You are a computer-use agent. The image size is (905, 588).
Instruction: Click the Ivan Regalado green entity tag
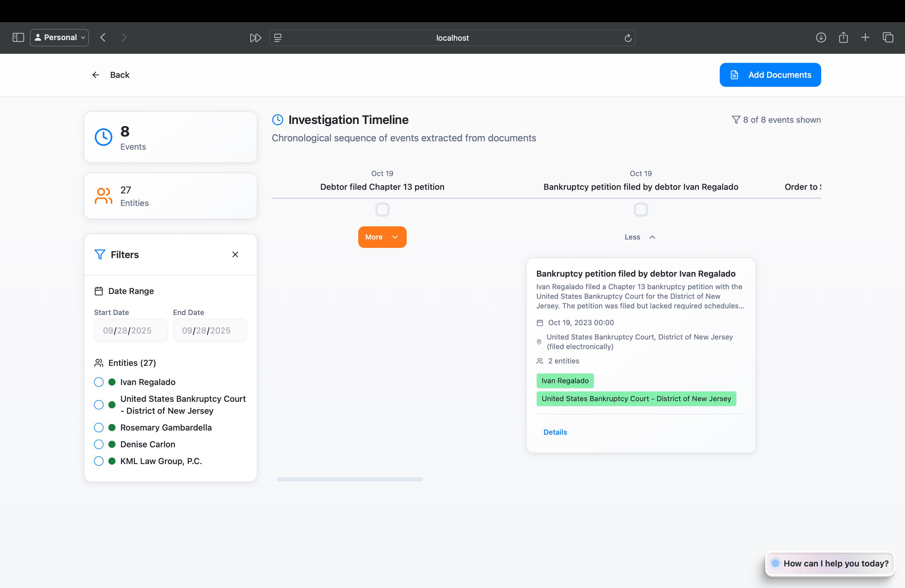coord(565,381)
